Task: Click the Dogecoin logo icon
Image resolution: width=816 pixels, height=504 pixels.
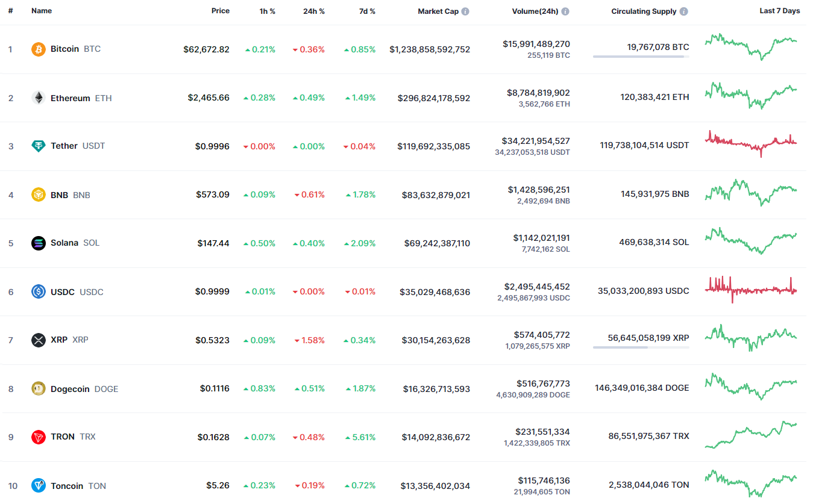Action: 39,389
